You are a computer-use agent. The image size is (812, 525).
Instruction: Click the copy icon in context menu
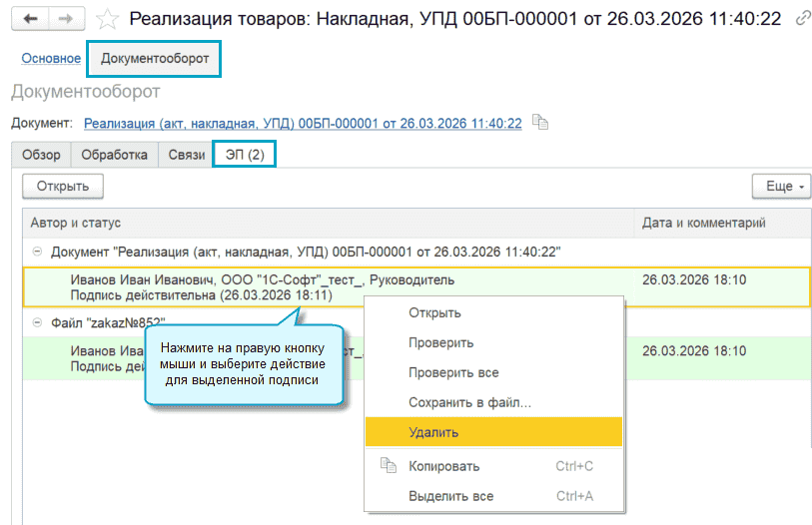tap(389, 466)
